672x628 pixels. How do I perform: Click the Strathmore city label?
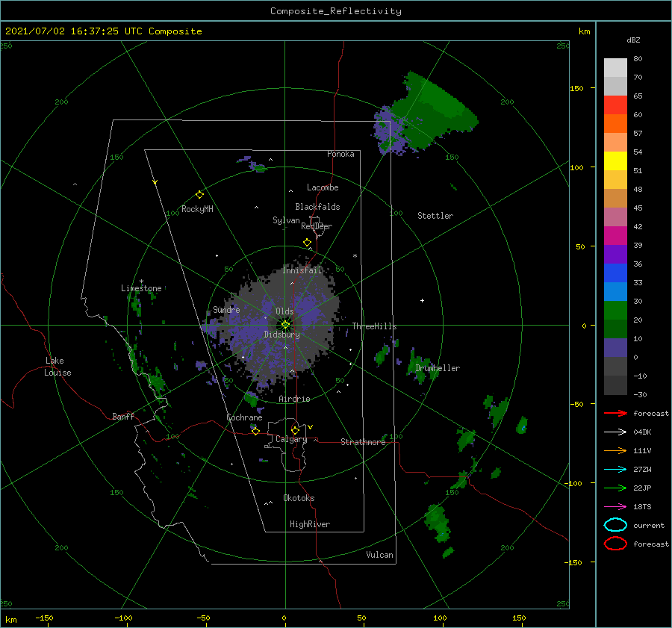click(363, 442)
